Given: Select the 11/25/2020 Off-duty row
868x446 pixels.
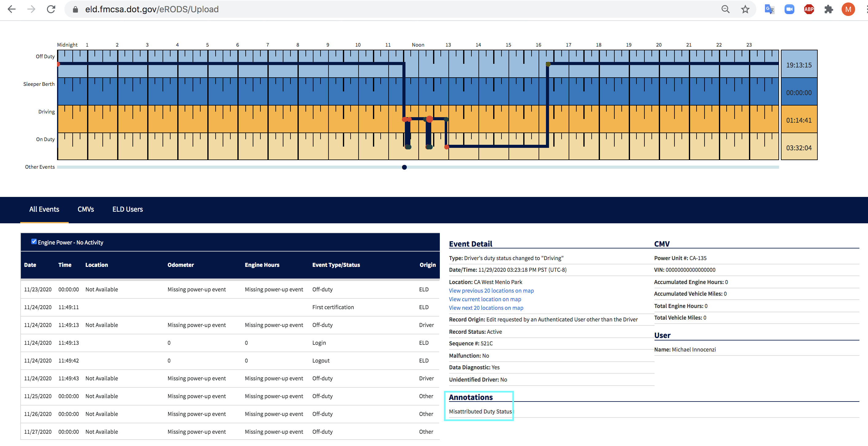Looking at the screenshot, I should pyautogui.click(x=230, y=396).
